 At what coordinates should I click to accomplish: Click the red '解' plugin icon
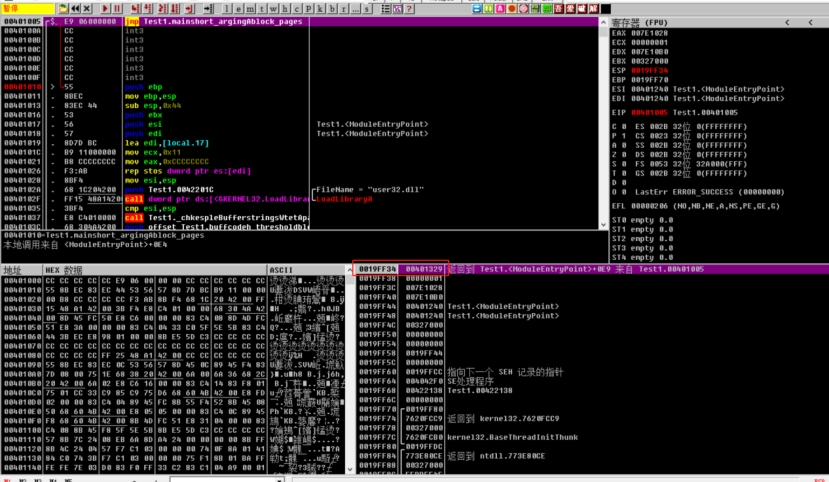pos(593,9)
